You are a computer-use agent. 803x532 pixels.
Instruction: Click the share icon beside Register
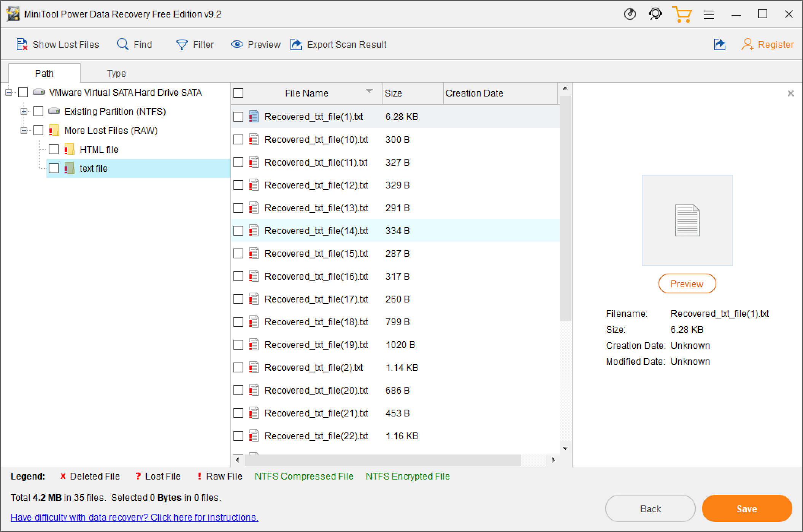(719, 44)
